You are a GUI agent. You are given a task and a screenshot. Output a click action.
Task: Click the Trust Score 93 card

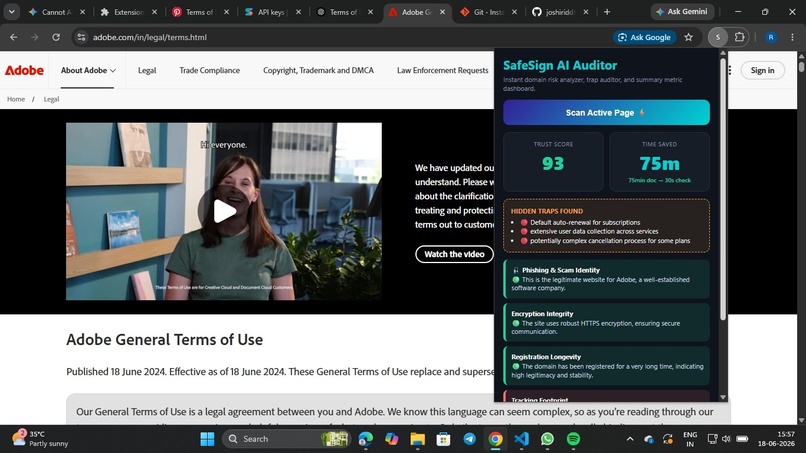pos(553,161)
